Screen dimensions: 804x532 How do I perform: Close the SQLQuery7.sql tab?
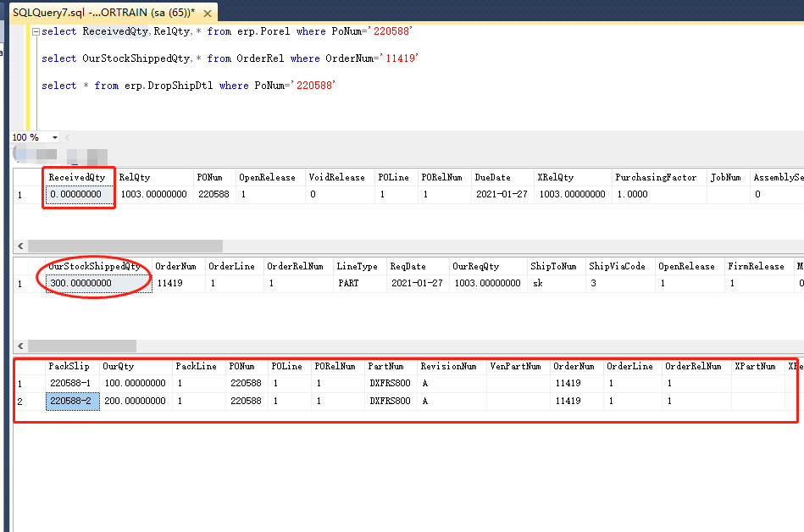(208, 13)
